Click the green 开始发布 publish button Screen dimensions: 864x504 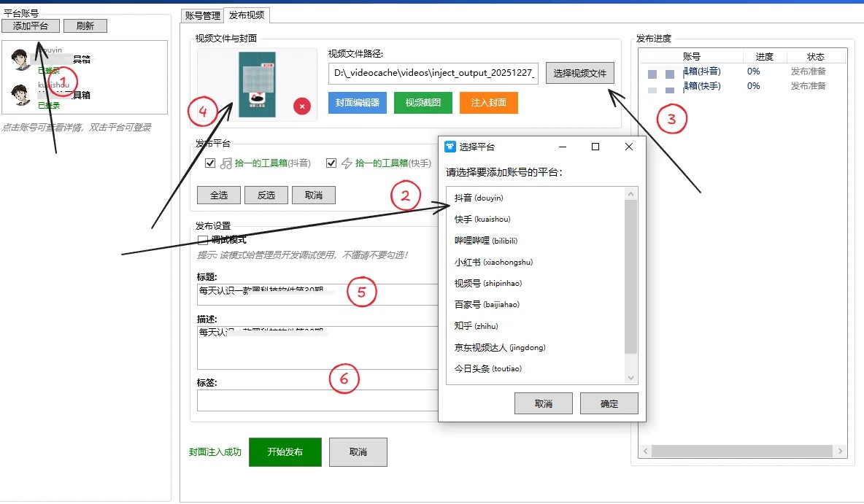point(285,452)
